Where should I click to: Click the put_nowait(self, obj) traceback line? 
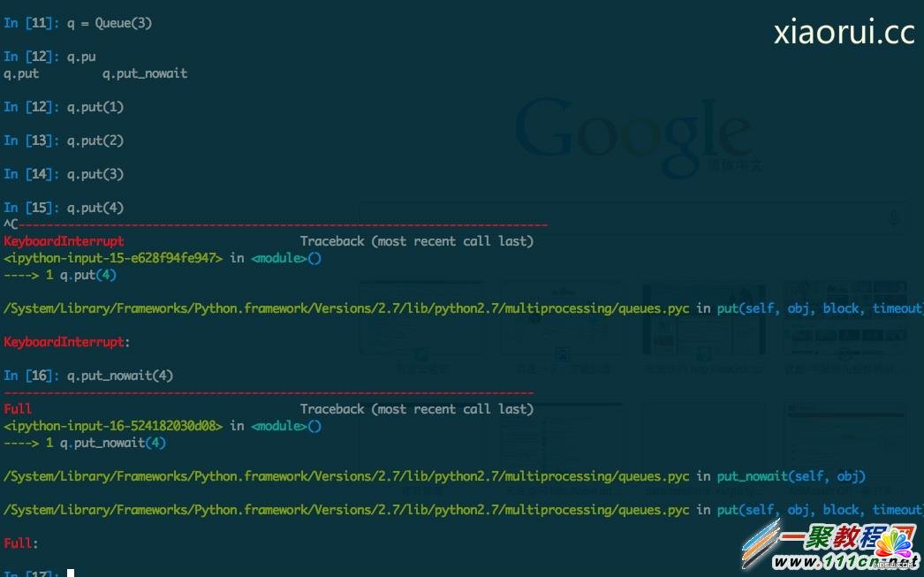click(x=791, y=476)
